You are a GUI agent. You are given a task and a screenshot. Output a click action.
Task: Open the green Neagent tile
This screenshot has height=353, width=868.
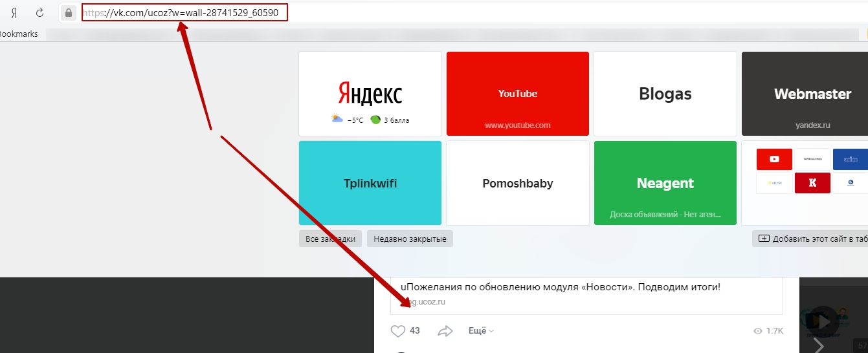[665, 183]
